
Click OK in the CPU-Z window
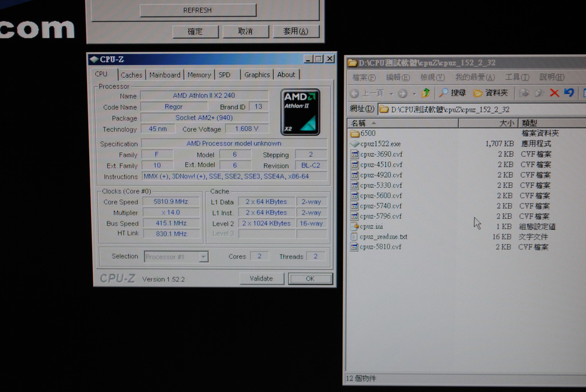coord(310,279)
